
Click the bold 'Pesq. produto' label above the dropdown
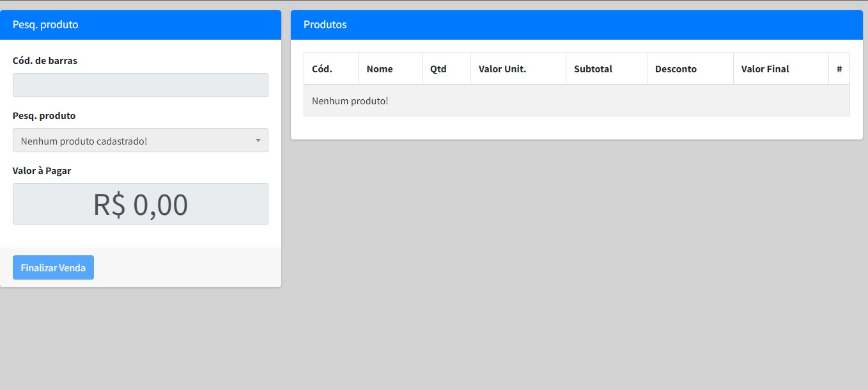[44, 116]
